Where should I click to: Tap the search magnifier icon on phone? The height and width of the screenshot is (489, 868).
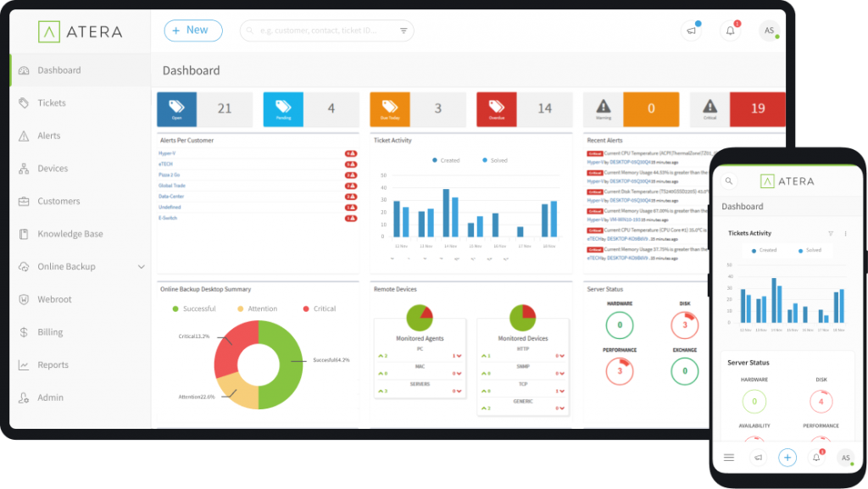(x=729, y=181)
